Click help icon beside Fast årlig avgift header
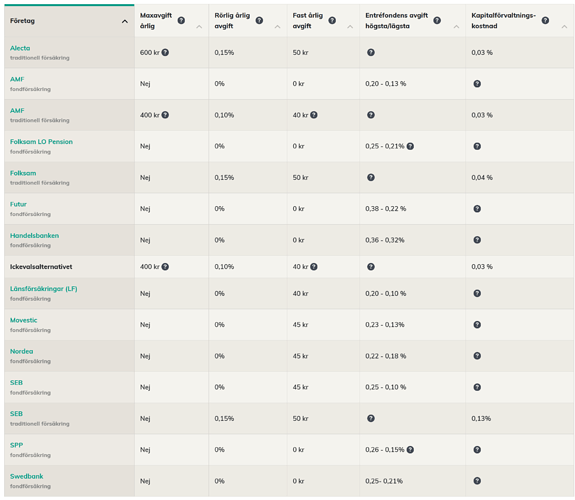This screenshot has width=575, height=500. (x=332, y=21)
